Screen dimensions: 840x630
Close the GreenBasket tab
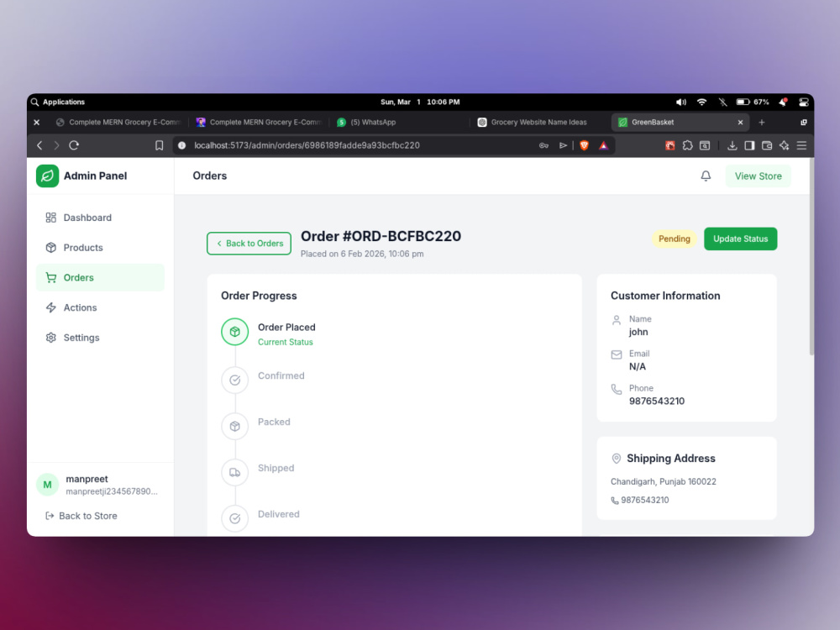(x=740, y=122)
